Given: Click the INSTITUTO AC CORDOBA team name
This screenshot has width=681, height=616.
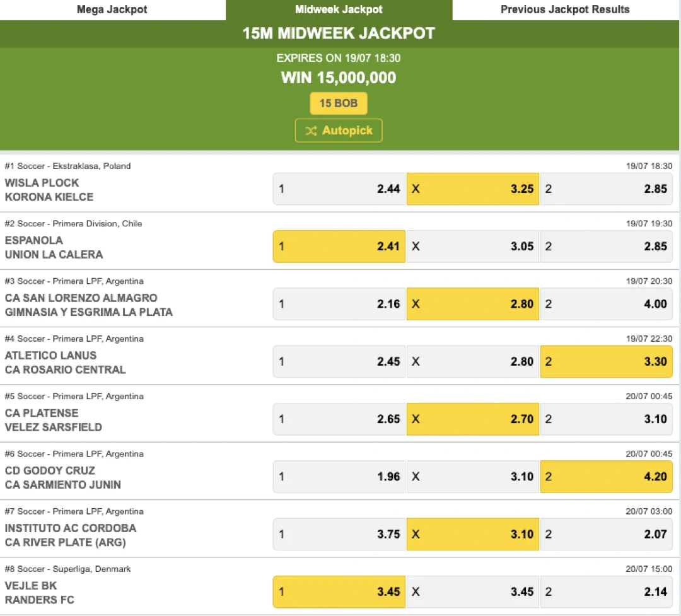Looking at the screenshot, I should [71, 528].
